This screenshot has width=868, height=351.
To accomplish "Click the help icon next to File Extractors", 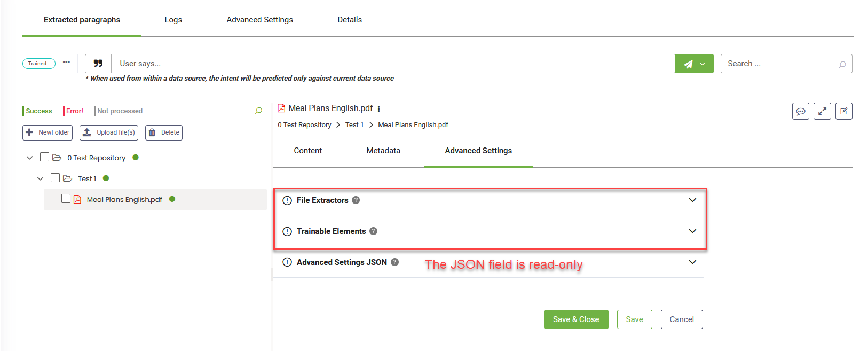I will click(356, 200).
